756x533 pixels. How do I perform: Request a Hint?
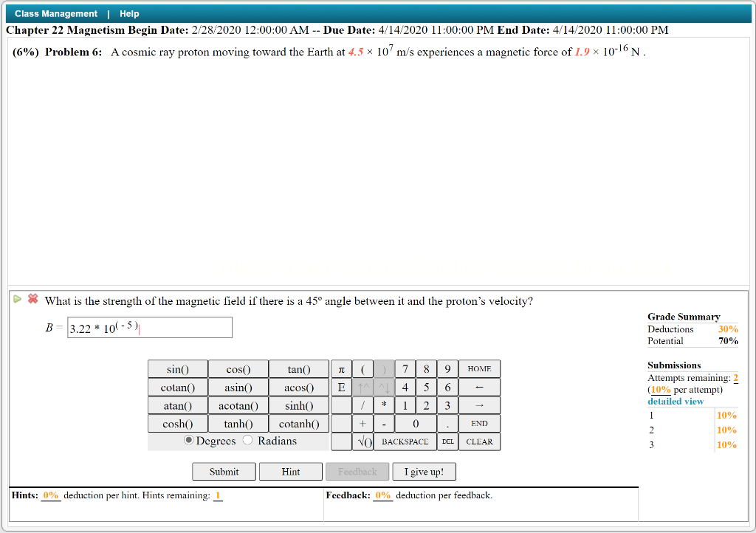pos(290,471)
